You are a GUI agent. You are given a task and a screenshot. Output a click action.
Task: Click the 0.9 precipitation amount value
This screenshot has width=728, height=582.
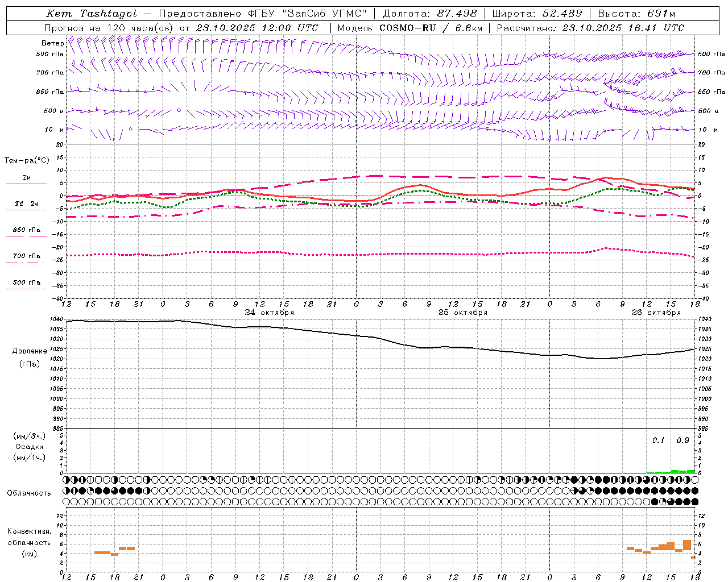click(682, 440)
